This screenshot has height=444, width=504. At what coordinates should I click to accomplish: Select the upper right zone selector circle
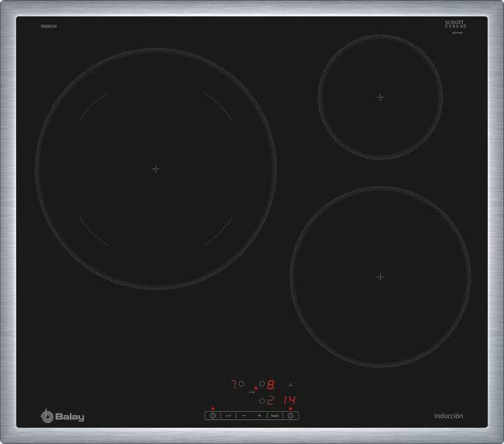262,383
